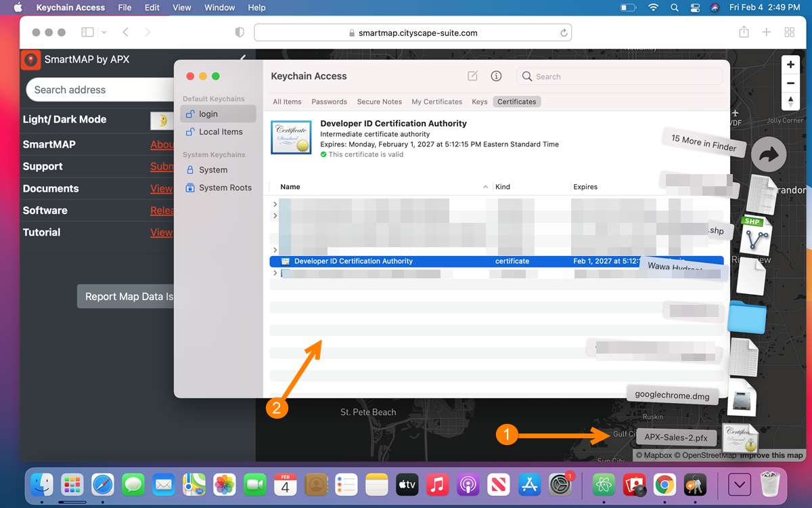Choose the Certificates category tab
Viewport: 812px width, 508px height.
[x=517, y=102]
